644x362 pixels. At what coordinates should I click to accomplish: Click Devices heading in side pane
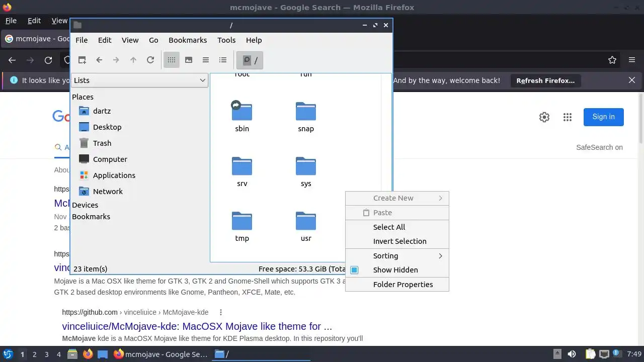[x=85, y=205]
